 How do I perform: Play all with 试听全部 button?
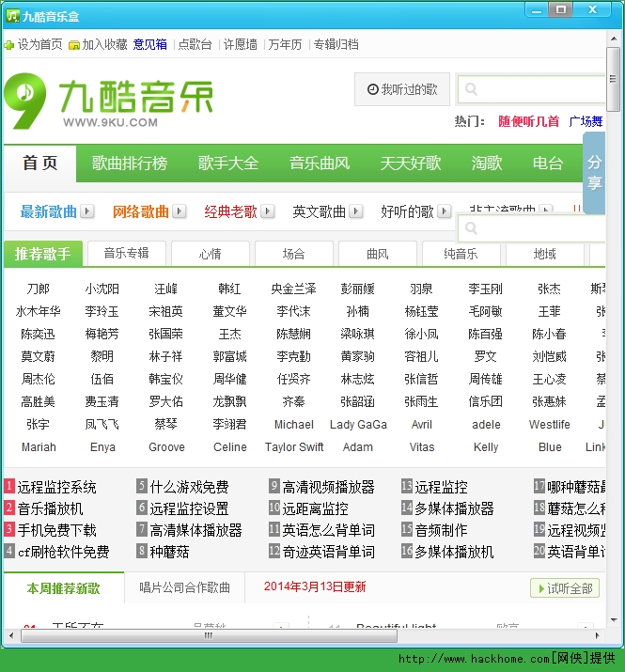[x=565, y=588]
